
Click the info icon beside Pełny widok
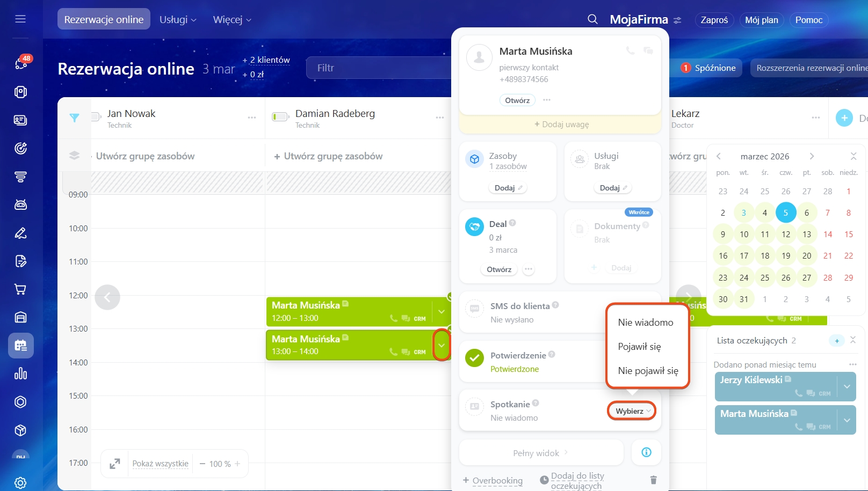point(646,452)
